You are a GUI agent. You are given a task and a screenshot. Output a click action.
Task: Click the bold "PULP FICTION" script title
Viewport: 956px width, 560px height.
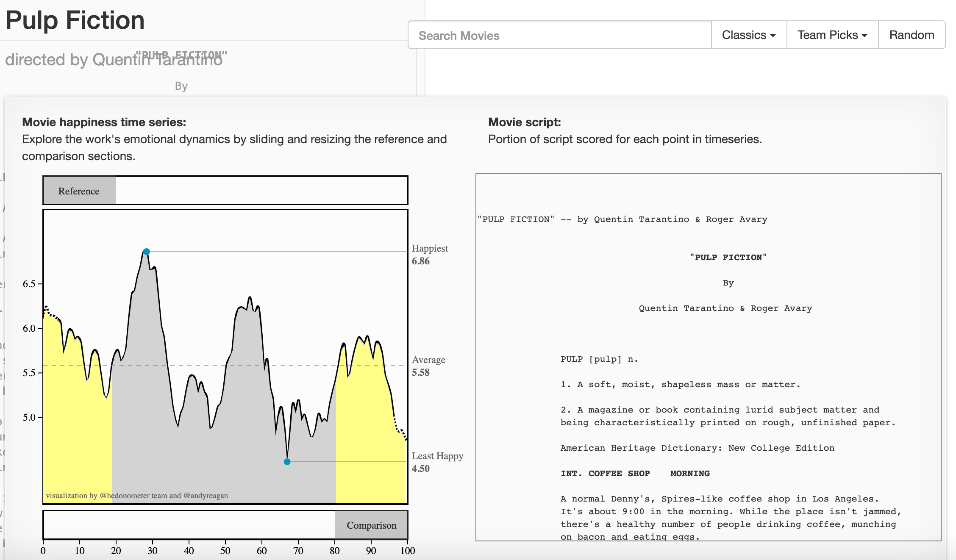(x=728, y=258)
